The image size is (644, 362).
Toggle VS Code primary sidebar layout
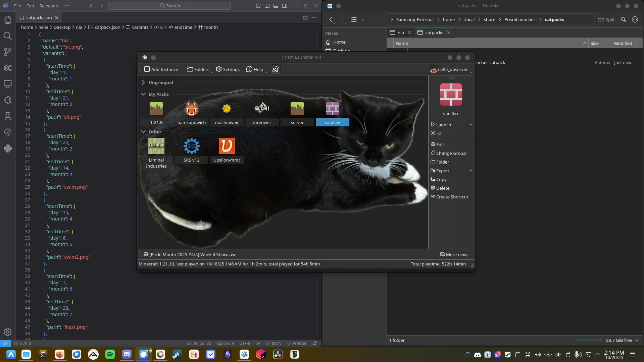[x=267, y=6]
